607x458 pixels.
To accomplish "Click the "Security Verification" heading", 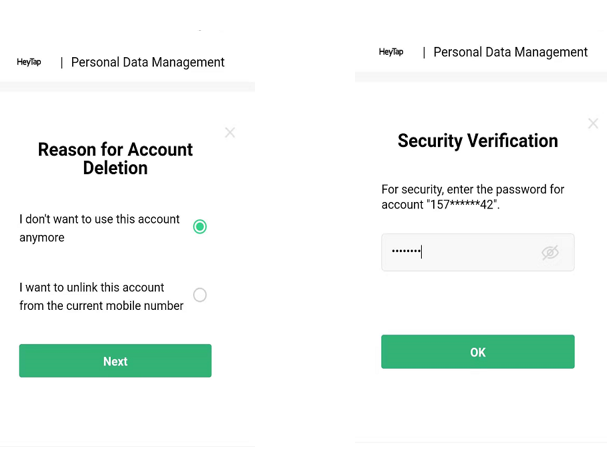I will (477, 141).
